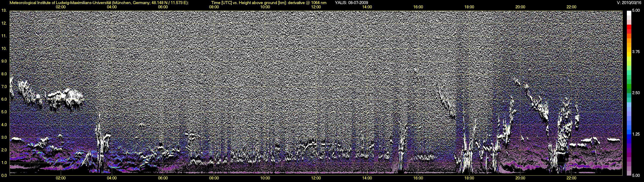Click the 2.50 colorbar value
Screen dimensions: 644x182
click(636, 93)
